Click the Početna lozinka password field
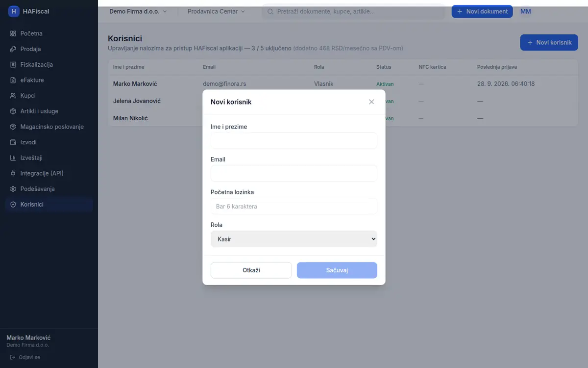This screenshot has height=368, width=588. pos(294,206)
